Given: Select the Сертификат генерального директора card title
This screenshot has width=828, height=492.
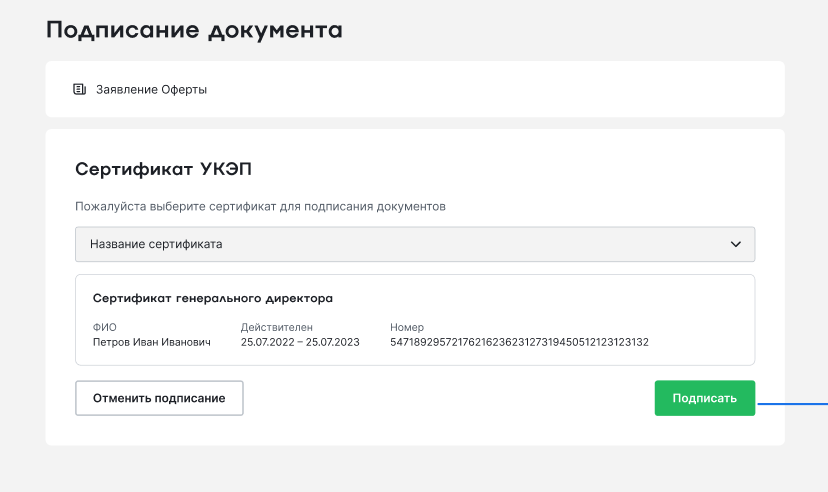Looking at the screenshot, I should (212, 298).
